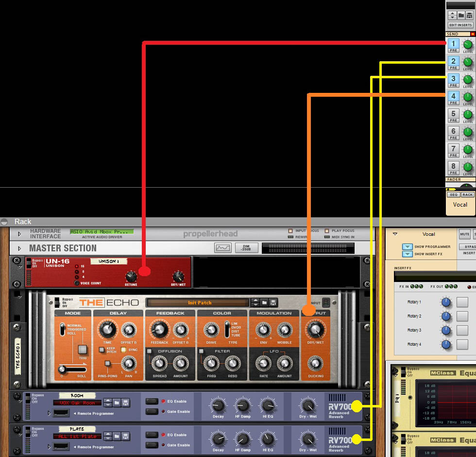Click the mixer channel save disk icon
Image resolution: width=476 pixels, height=457 pixels.
tap(469, 15)
